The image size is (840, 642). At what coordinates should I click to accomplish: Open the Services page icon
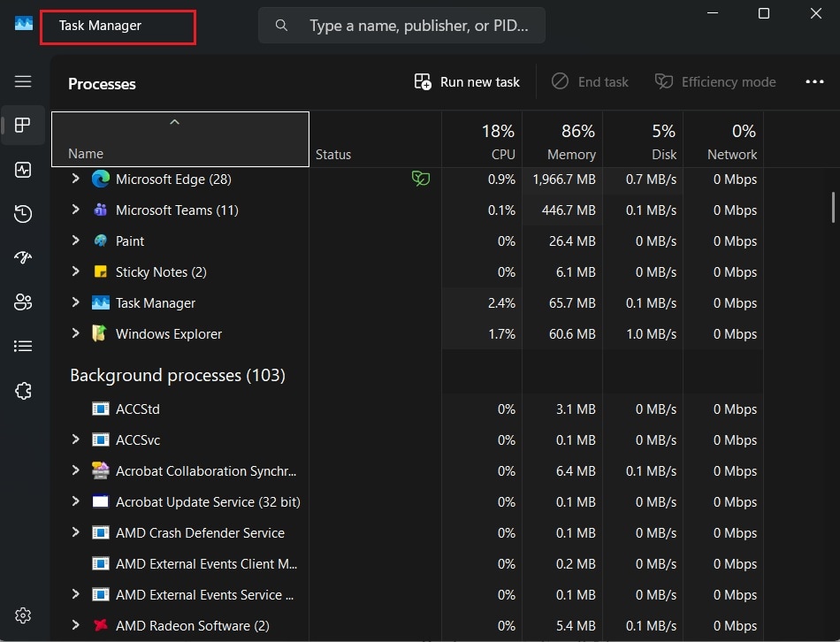[23, 391]
